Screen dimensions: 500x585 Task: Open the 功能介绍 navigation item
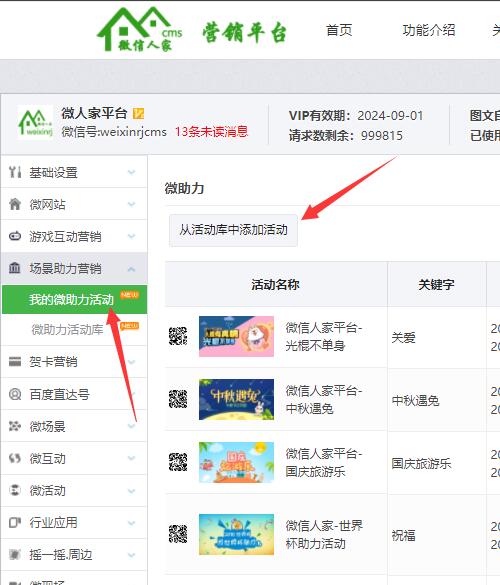tap(429, 30)
